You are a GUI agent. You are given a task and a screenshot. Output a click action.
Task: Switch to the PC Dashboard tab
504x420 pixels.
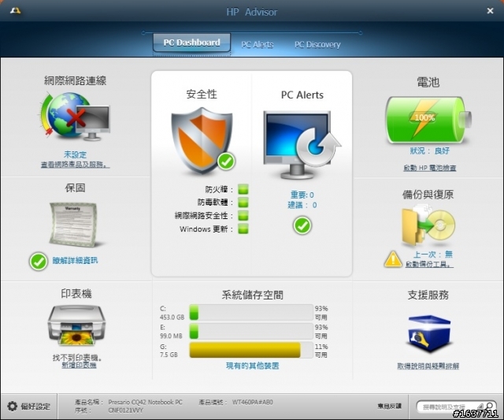pos(191,43)
